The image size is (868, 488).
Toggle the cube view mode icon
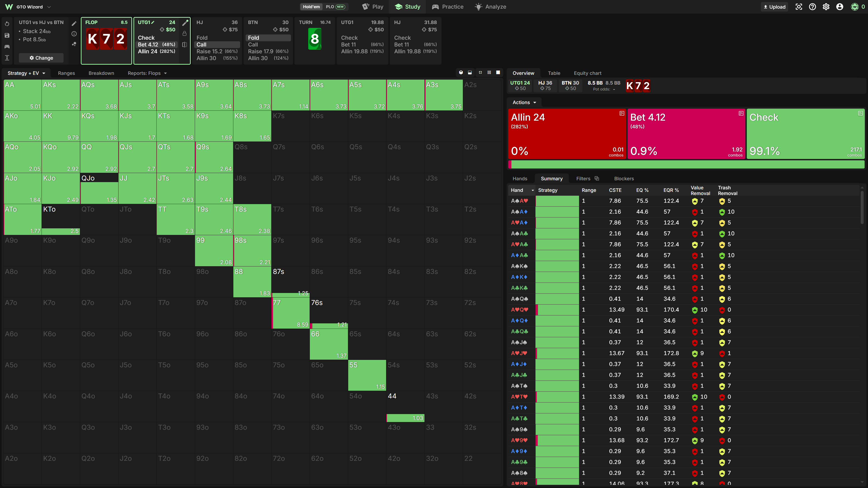(x=461, y=72)
